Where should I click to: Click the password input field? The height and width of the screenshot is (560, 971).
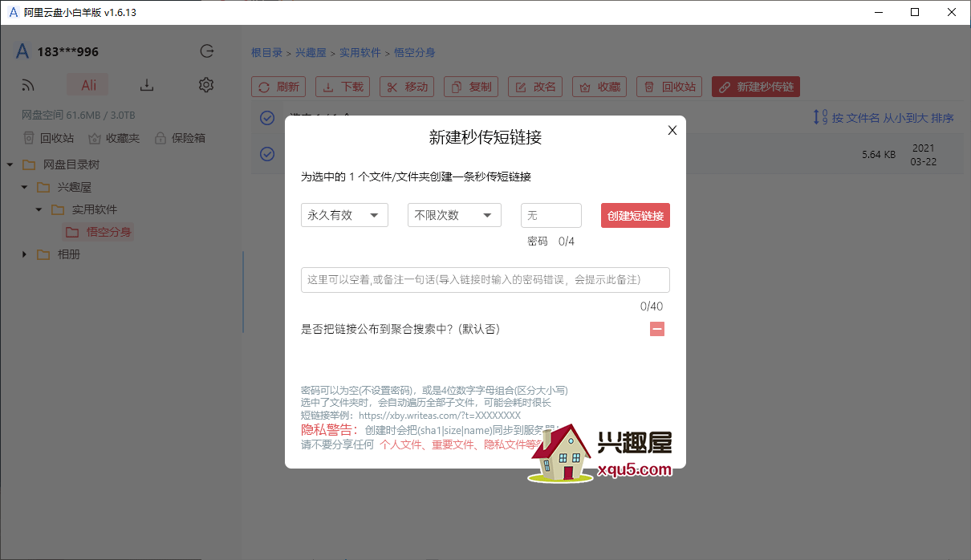point(551,216)
